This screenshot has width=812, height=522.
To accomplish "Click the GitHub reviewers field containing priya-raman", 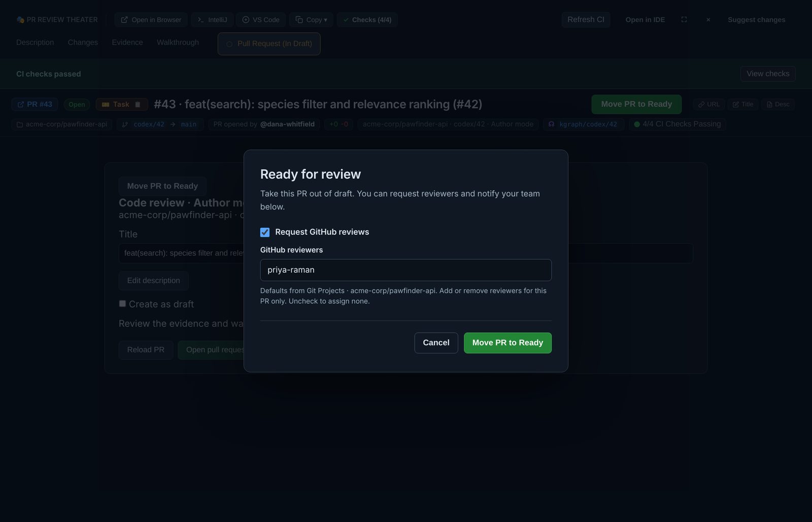I will click(405, 270).
